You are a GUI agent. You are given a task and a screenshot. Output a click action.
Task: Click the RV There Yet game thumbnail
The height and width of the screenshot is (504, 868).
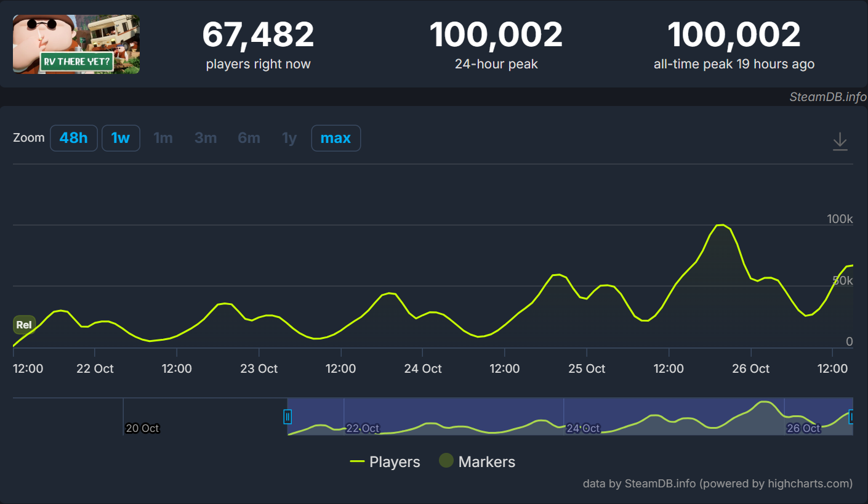click(76, 44)
